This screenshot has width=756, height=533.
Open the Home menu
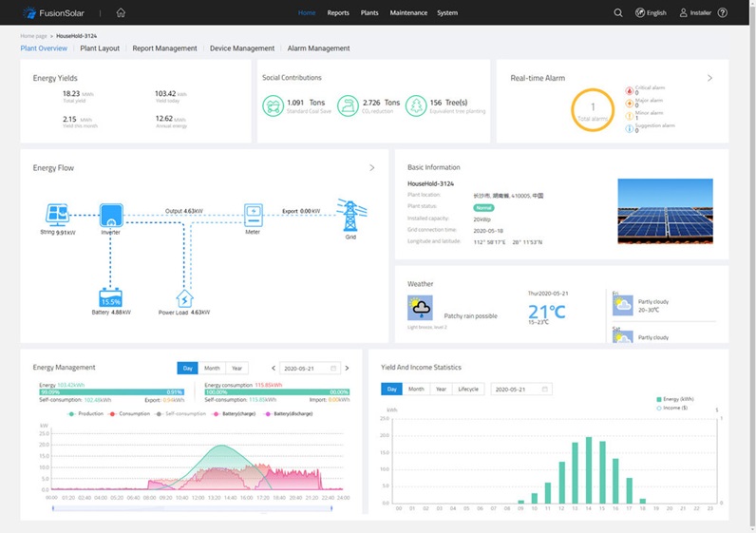(307, 13)
